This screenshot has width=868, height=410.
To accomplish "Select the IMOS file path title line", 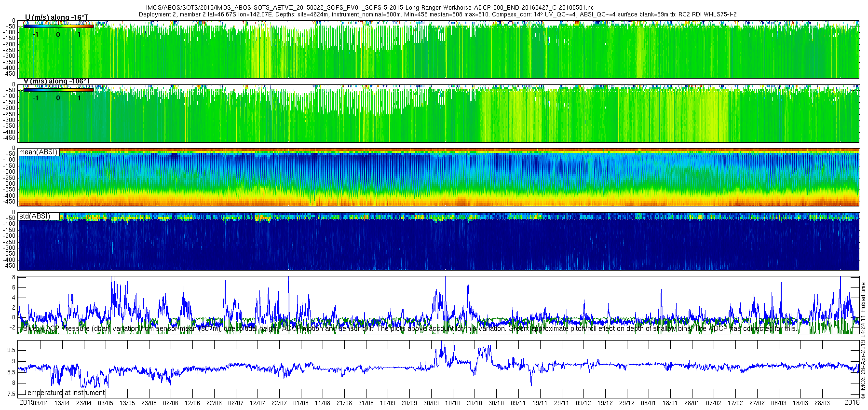I will click(x=370, y=8).
